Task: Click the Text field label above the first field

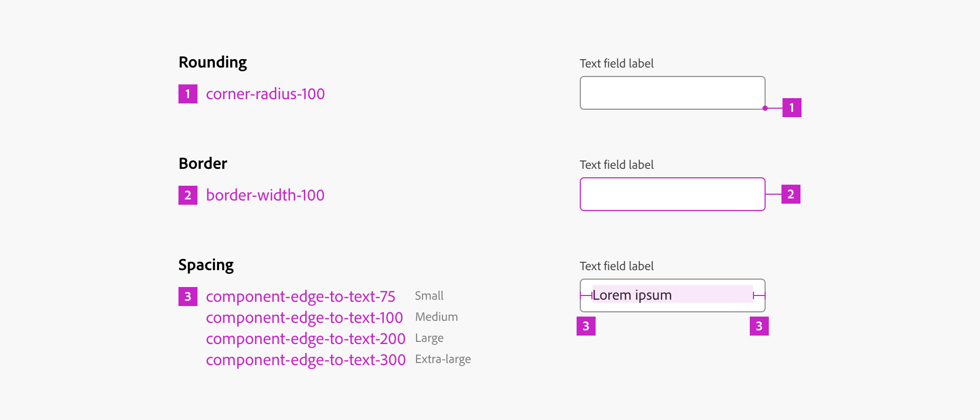Action: tap(616, 63)
